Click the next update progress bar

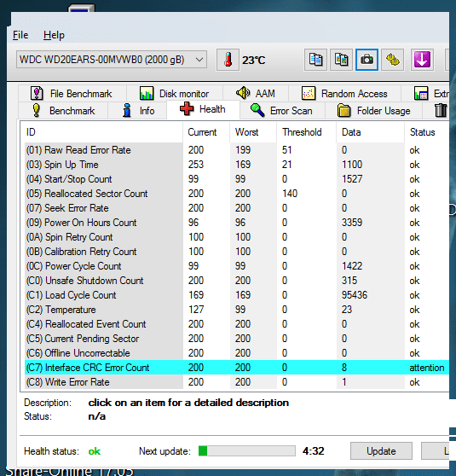tap(247, 450)
